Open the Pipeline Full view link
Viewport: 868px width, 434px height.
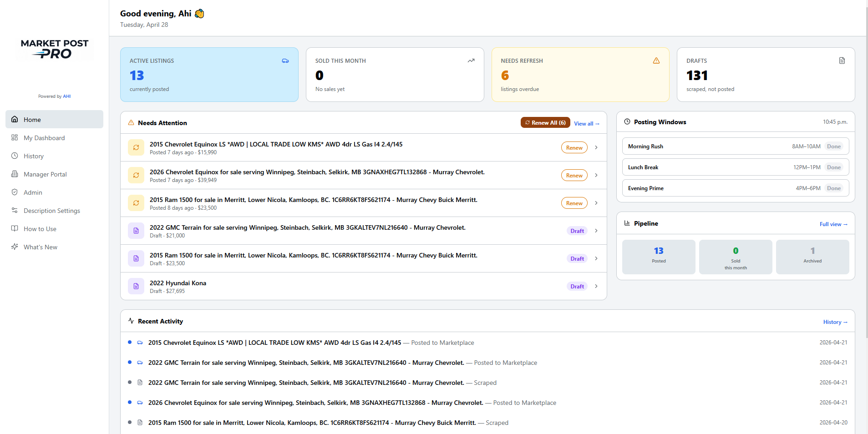point(833,224)
